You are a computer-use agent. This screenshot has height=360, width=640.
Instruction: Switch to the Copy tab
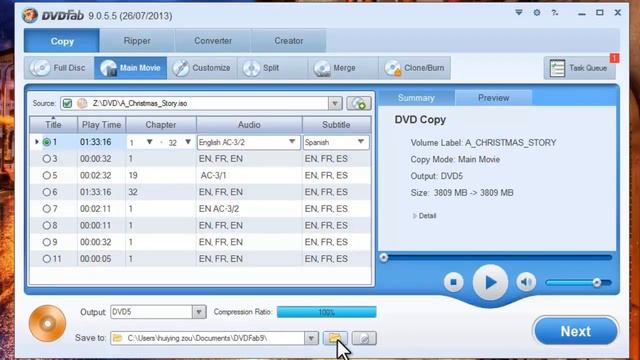click(62, 41)
